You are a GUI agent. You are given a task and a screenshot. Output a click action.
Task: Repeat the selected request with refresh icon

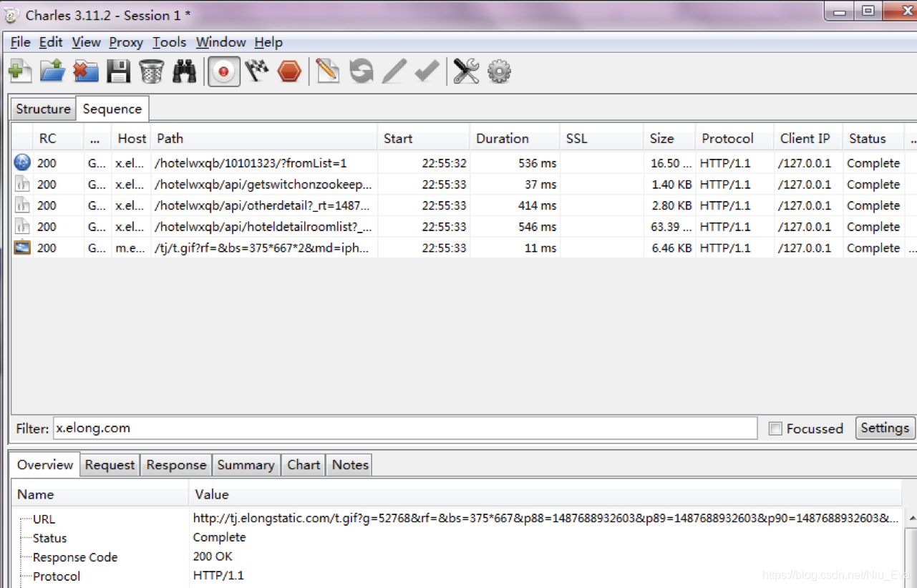[362, 72]
